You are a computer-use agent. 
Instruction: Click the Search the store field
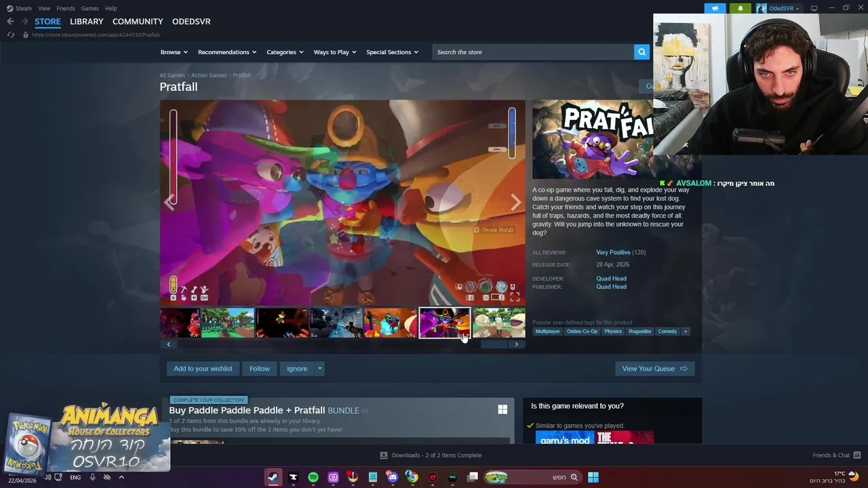(533, 52)
